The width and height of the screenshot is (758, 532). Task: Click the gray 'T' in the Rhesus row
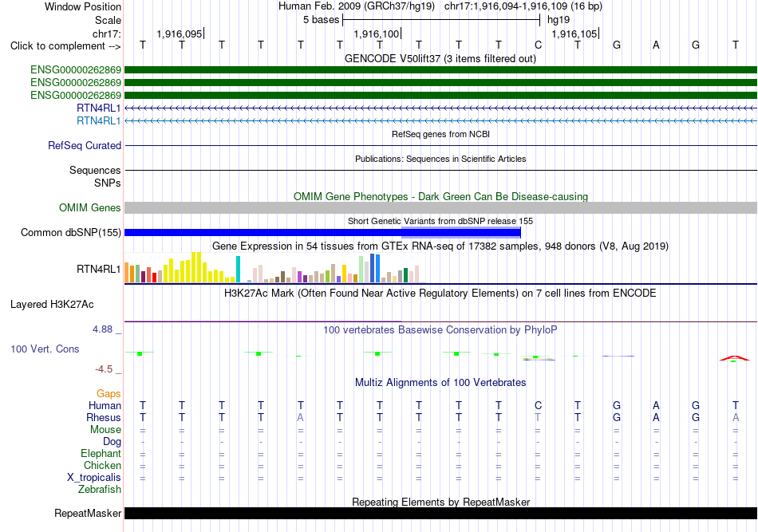click(x=538, y=417)
